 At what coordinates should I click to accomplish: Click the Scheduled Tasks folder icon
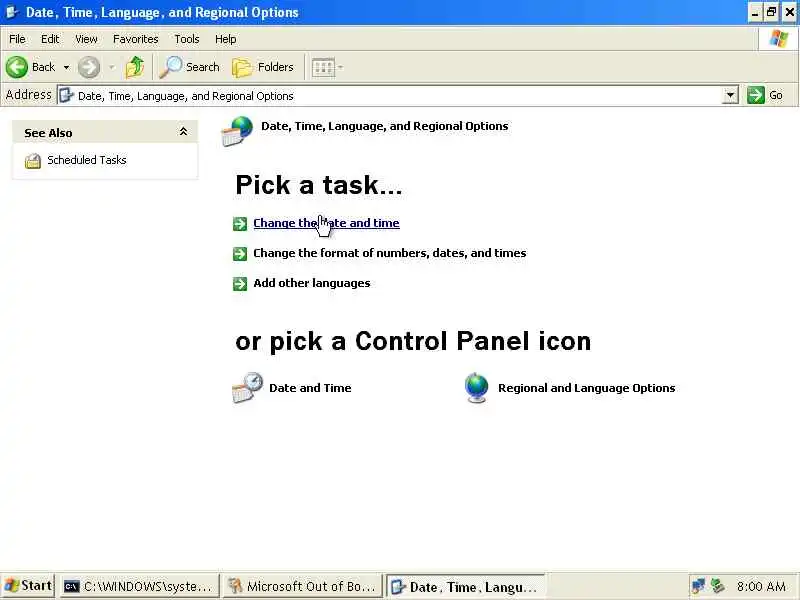33,161
